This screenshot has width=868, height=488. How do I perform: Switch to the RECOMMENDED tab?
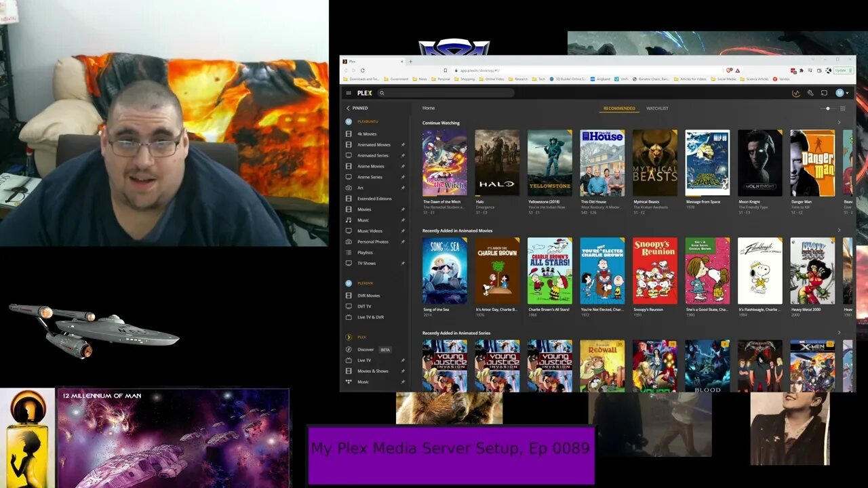point(619,108)
